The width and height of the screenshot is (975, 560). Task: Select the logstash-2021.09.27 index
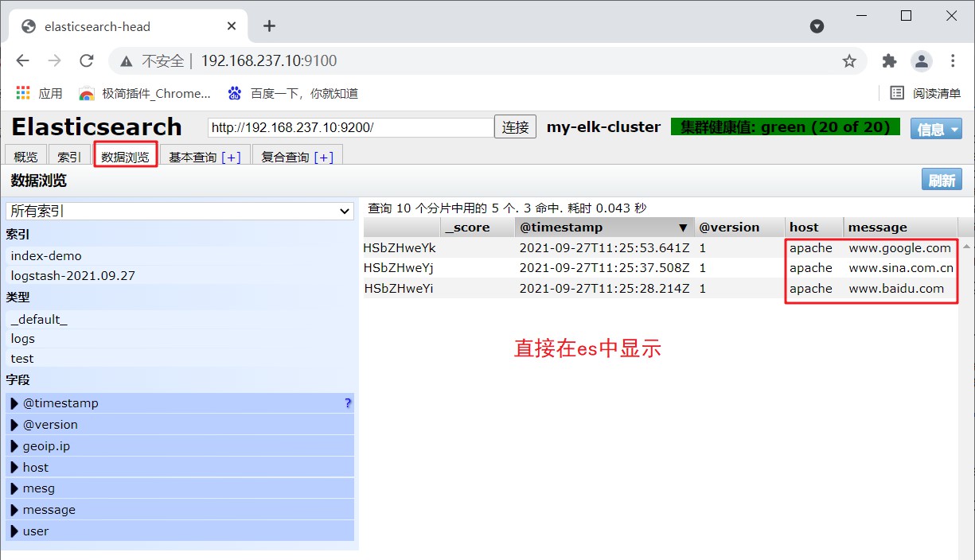(x=180, y=276)
